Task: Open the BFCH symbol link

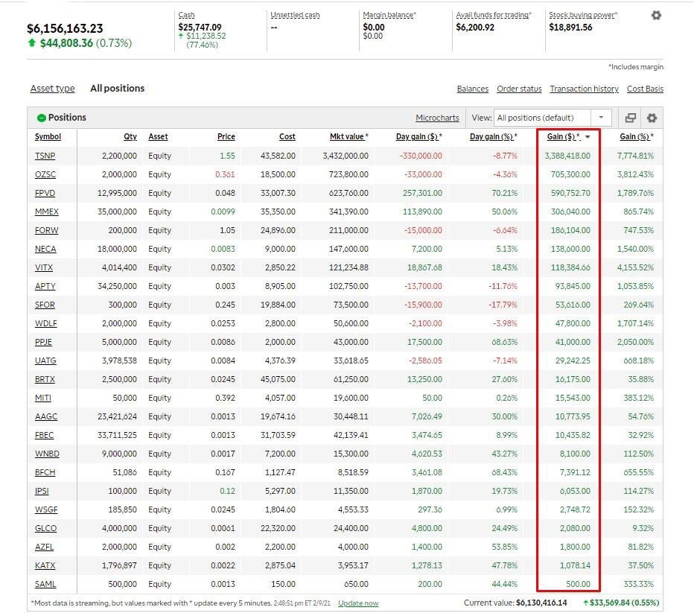Action: point(45,472)
